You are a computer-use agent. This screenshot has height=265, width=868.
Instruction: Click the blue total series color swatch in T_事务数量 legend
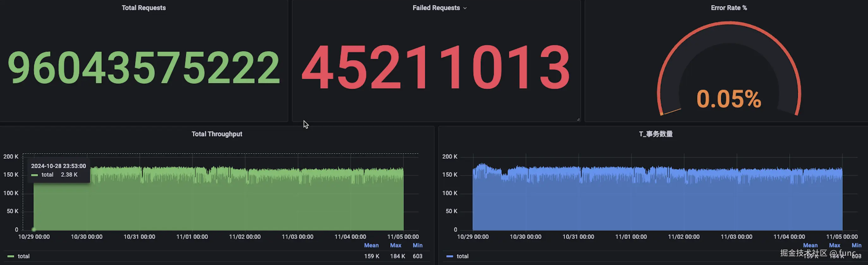click(x=449, y=256)
